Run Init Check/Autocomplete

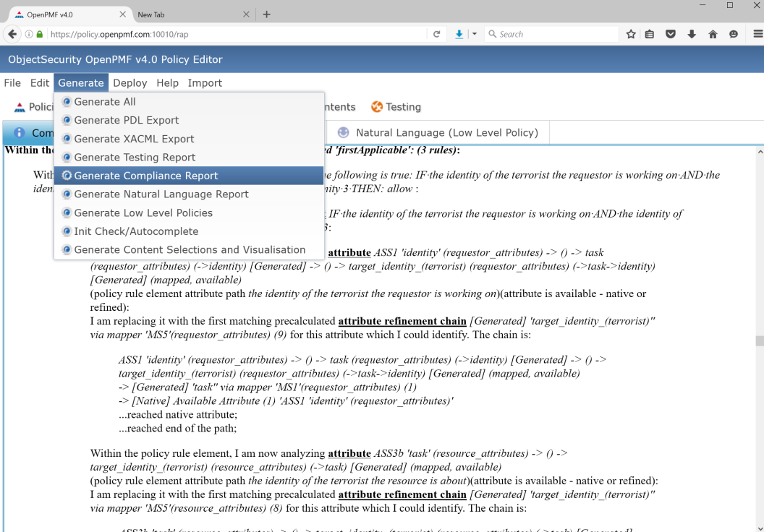(x=189, y=231)
